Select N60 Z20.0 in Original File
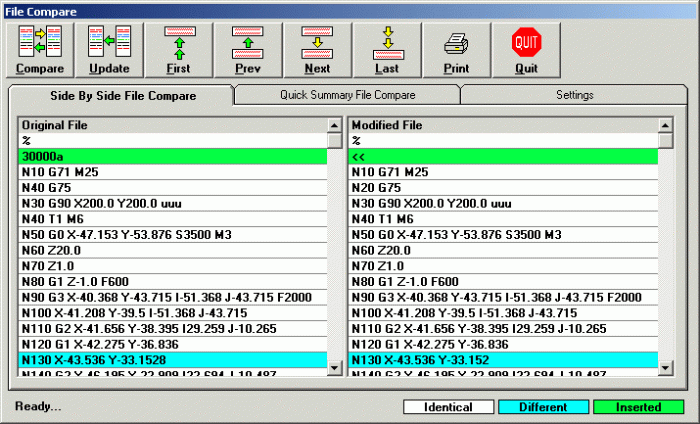Viewport: 700px width, 424px height. tap(173, 250)
